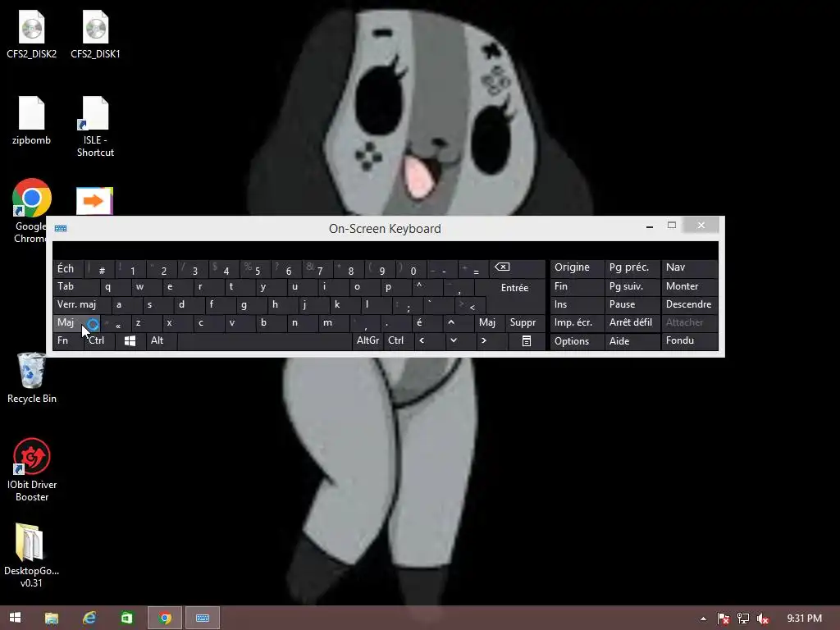The width and height of the screenshot is (840, 630).
Task: Click the Éch escape key
Action: (x=70, y=268)
